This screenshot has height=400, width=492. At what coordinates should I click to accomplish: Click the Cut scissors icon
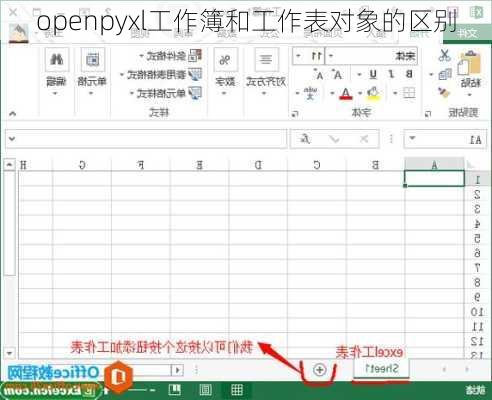[444, 55]
